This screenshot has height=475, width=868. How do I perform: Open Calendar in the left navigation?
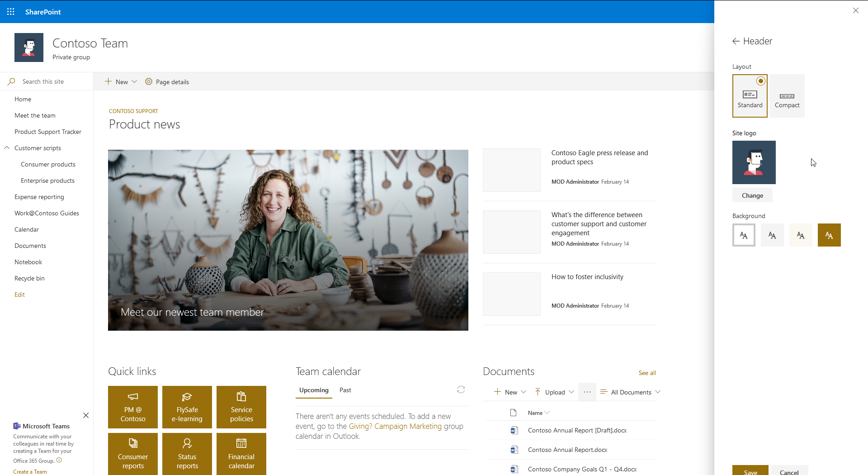click(x=27, y=229)
